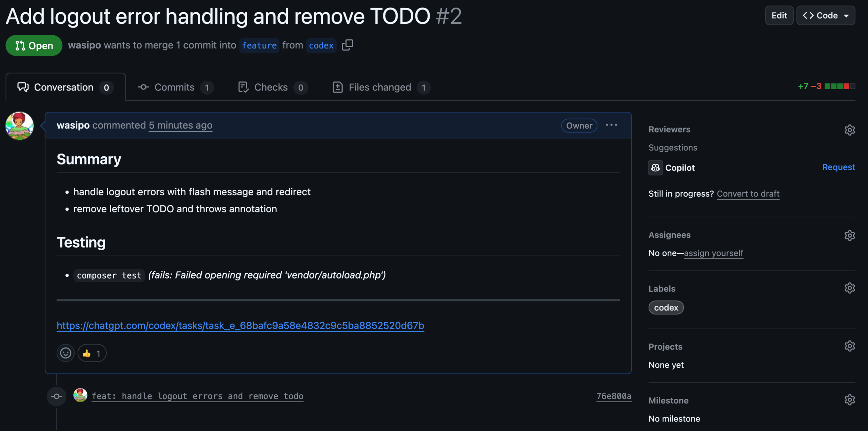Open commit hash 76e800a

614,396
